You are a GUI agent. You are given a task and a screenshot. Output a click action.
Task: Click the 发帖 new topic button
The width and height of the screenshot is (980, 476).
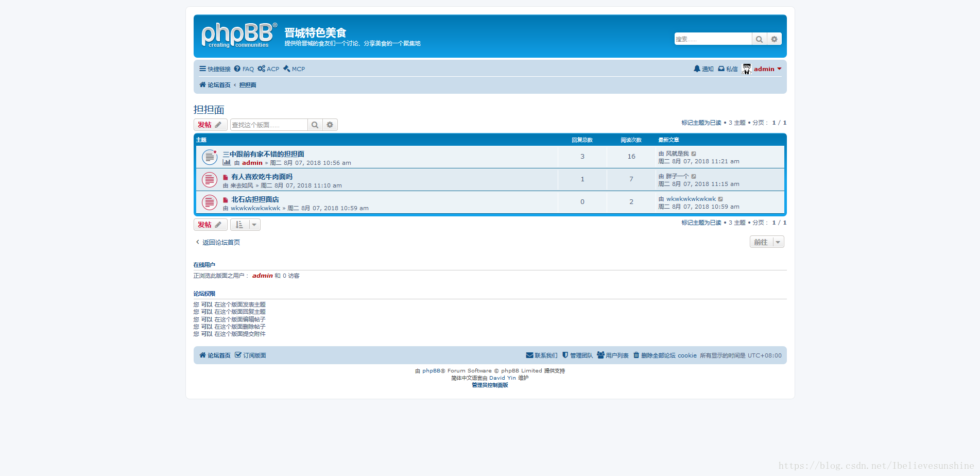point(210,124)
